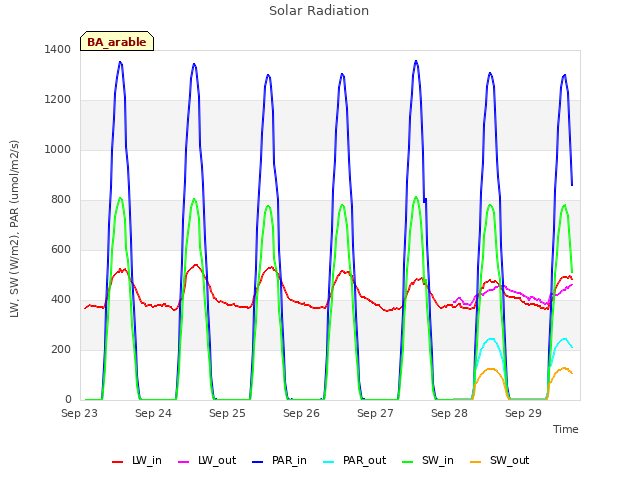Click the Sep 24 x-axis tick label

[x=153, y=413]
